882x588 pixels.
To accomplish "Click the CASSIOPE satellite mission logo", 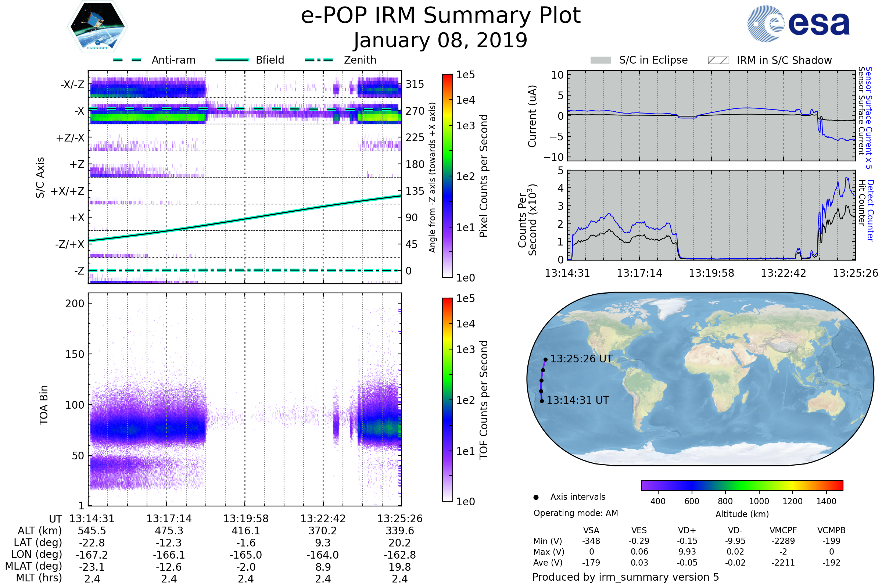I will (97, 27).
